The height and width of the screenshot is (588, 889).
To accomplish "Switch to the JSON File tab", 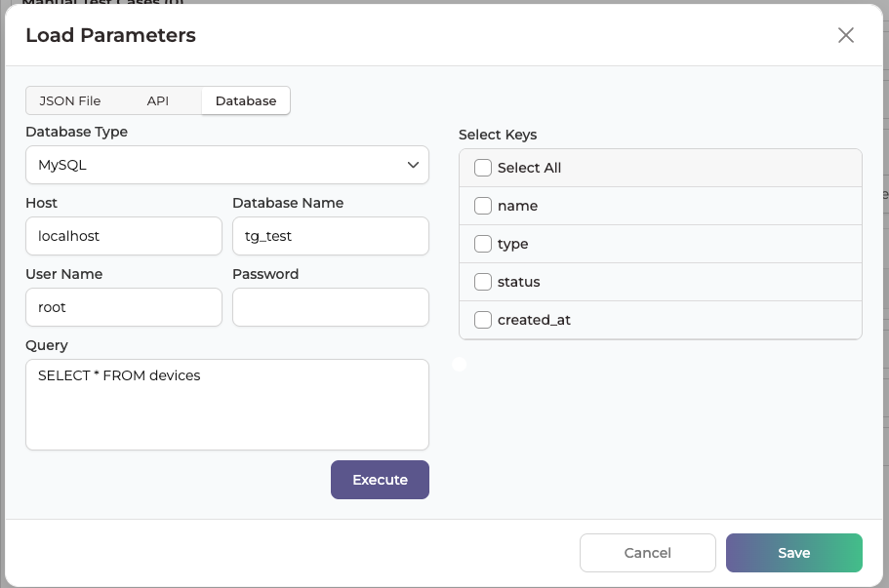I will (x=69, y=100).
